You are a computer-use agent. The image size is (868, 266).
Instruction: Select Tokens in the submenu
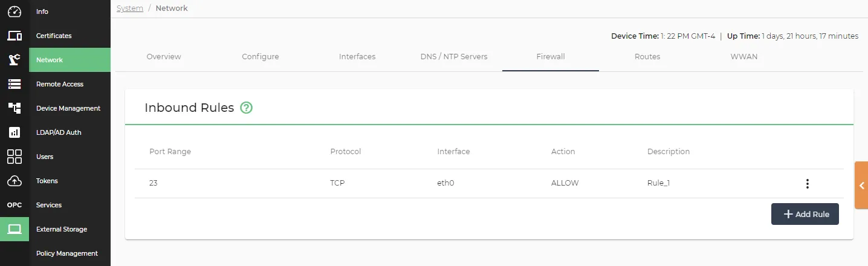70,181
